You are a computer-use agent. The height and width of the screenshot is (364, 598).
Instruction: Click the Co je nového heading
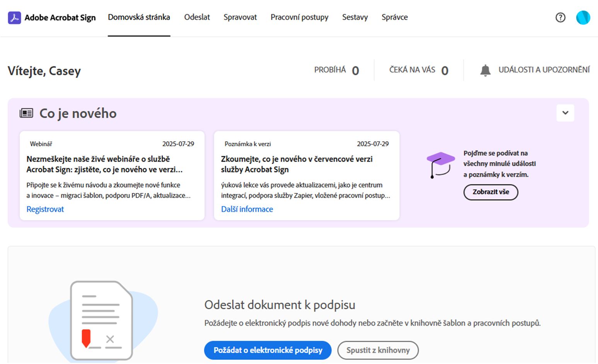point(78,113)
